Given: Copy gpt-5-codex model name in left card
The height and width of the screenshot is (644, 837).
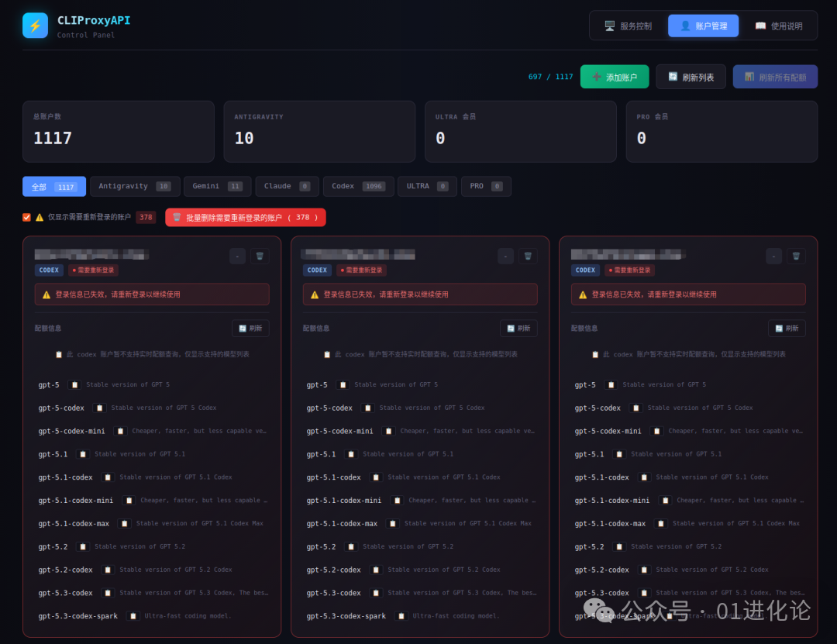Looking at the screenshot, I should [x=99, y=408].
